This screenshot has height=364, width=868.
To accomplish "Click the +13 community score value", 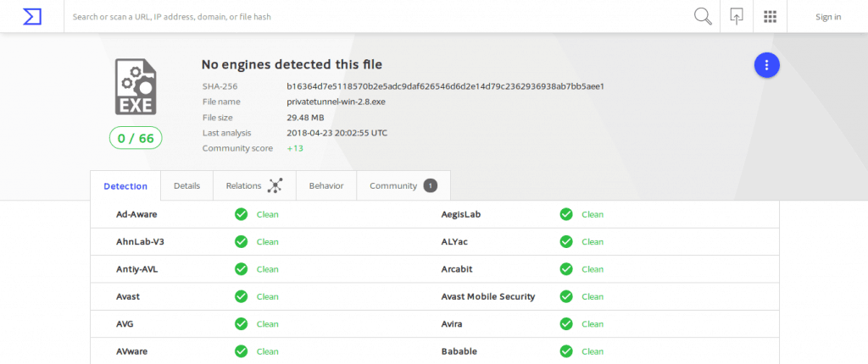I will pos(294,148).
